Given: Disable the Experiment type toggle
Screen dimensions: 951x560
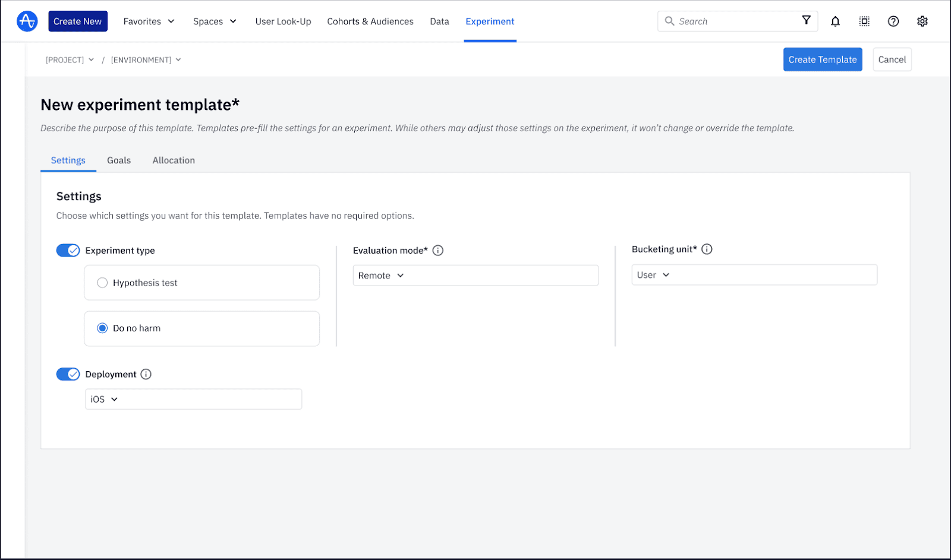Looking at the screenshot, I should [x=68, y=250].
